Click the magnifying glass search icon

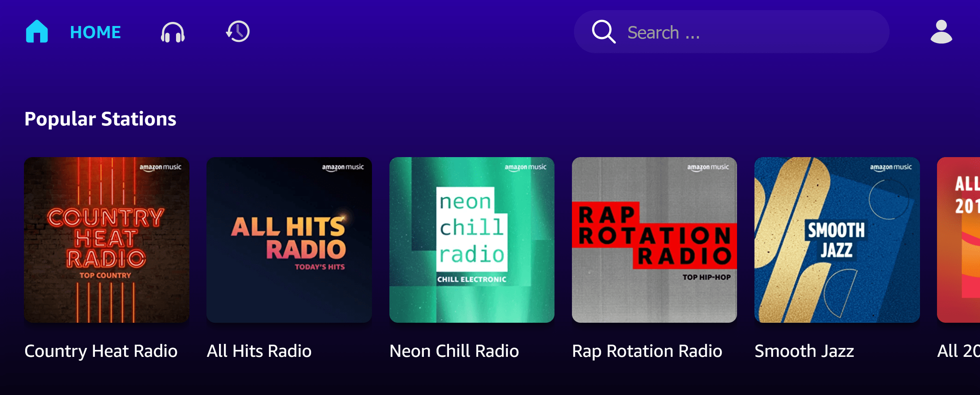(604, 32)
